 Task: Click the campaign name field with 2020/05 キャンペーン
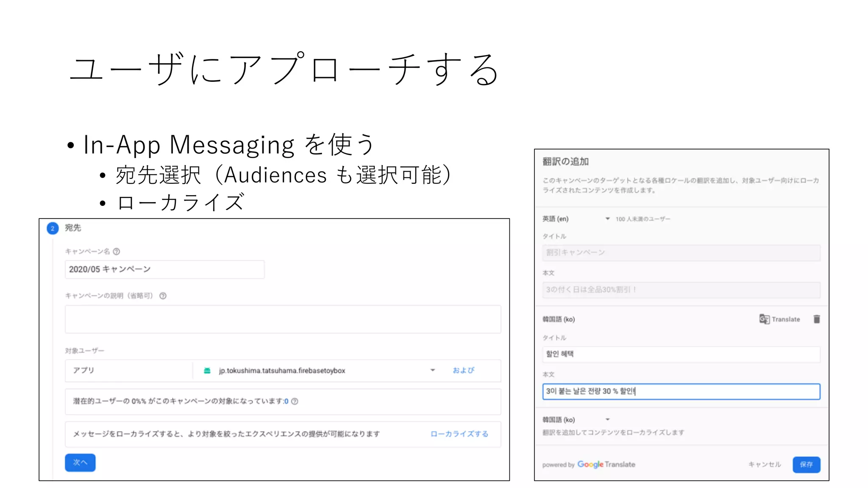point(165,269)
